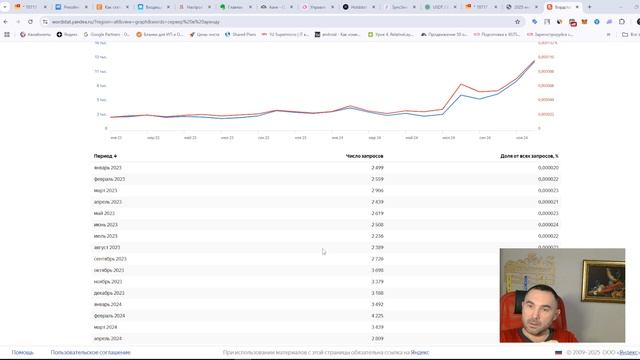Click the purple extension icon in toolbar
The height and width of the screenshot is (360, 640).
pos(609,22)
